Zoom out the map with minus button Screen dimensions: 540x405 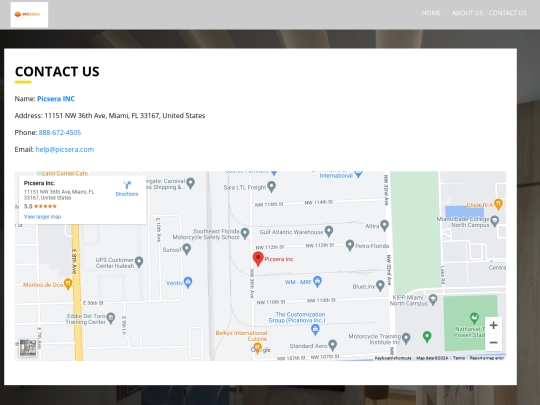click(x=493, y=343)
